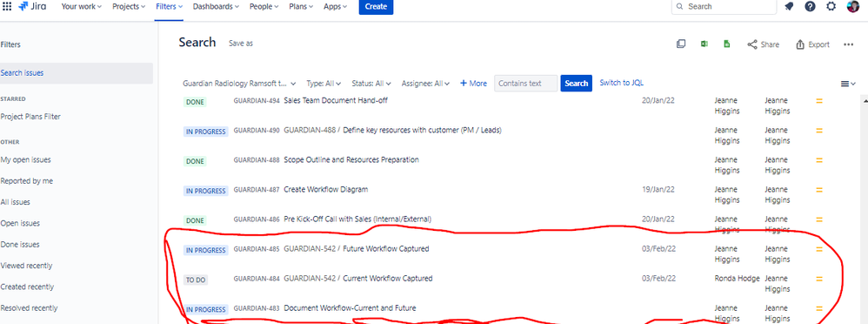
Task: Expand Type: All filter dropdown
Action: [x=324, y=84]
